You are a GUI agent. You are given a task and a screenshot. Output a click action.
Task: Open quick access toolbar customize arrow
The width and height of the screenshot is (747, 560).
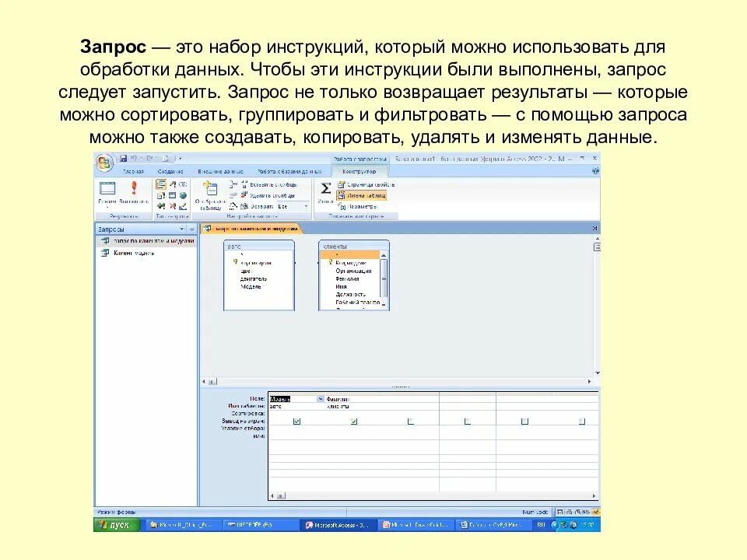(181, 158)
